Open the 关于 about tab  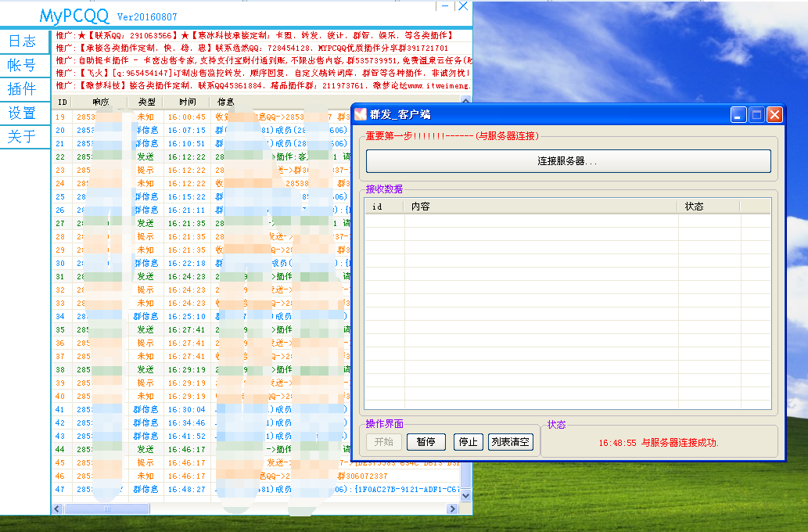tap(23, 136)
